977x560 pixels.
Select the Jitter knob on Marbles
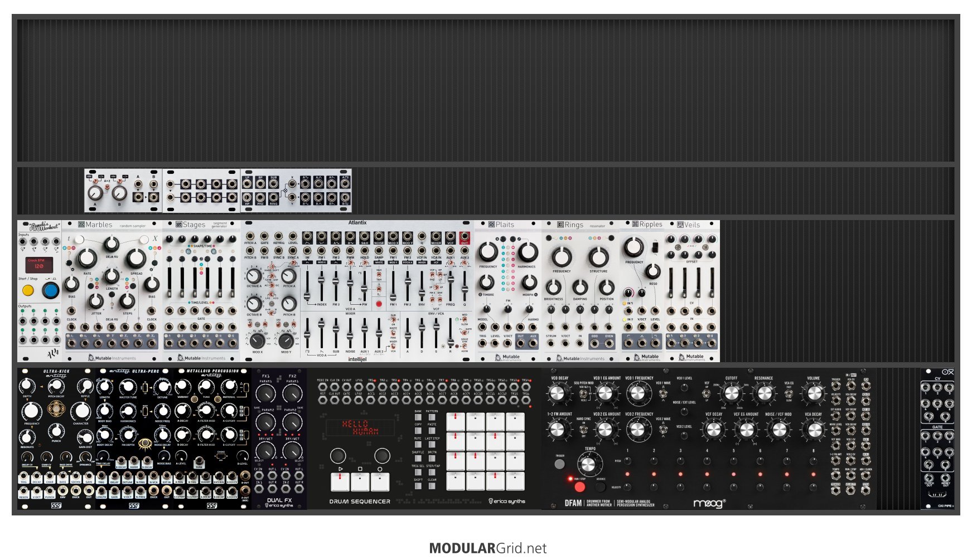tap(96, 301)
